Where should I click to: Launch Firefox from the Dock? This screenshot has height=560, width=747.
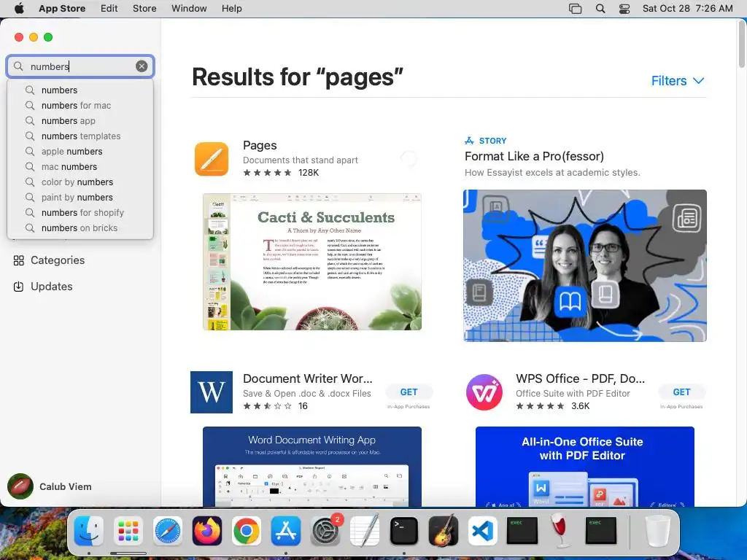pyautogui.click(x=207, y=531)
